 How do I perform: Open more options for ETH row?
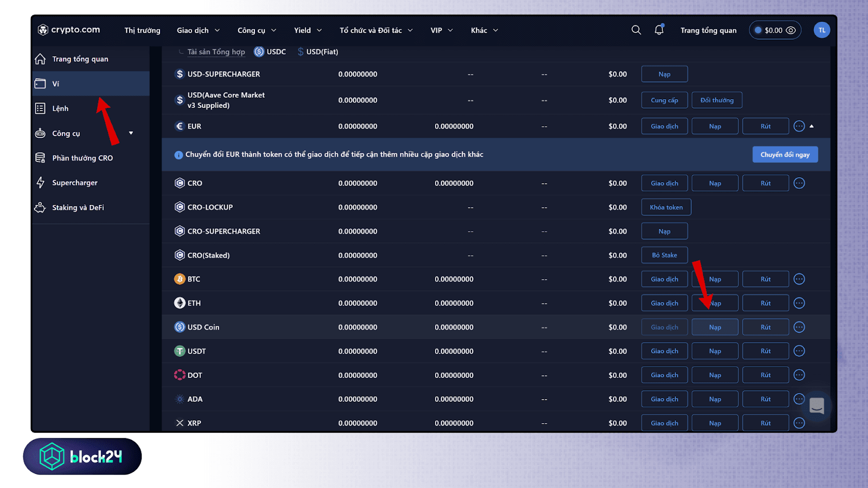tap(799, 303)
